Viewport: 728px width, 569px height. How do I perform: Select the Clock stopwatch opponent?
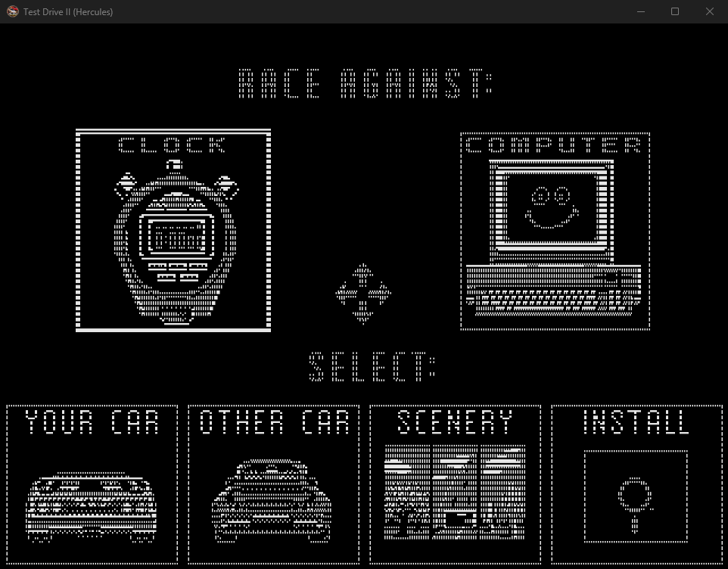click(x=173, y=231)
